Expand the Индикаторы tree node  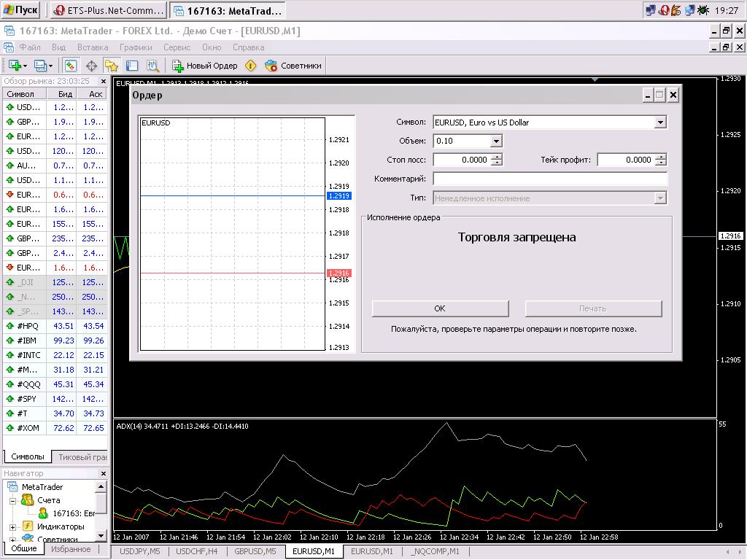click(13, 526)
